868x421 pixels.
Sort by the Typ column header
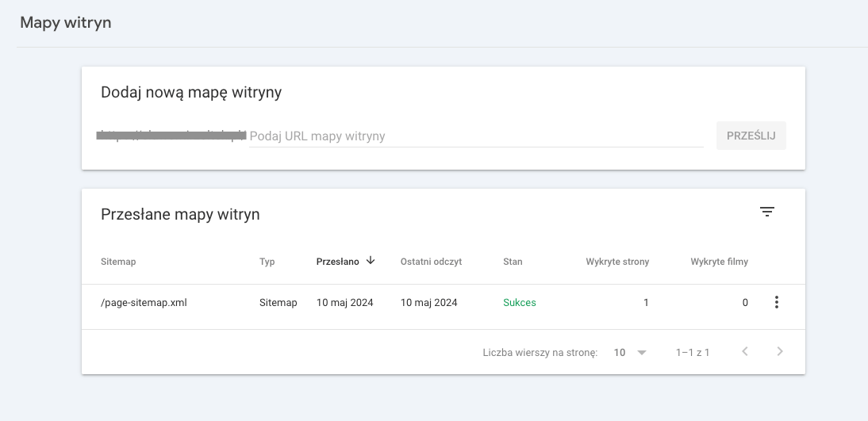[x=267, y=262]
